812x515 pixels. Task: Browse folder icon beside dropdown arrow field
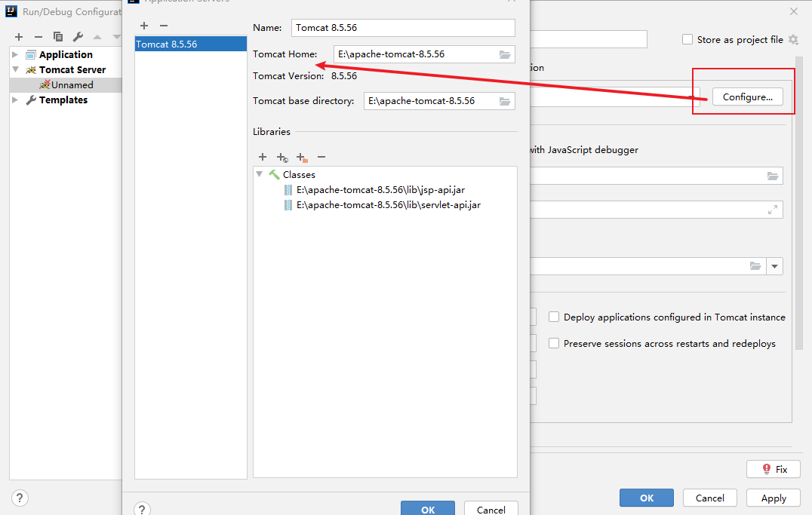755,266
